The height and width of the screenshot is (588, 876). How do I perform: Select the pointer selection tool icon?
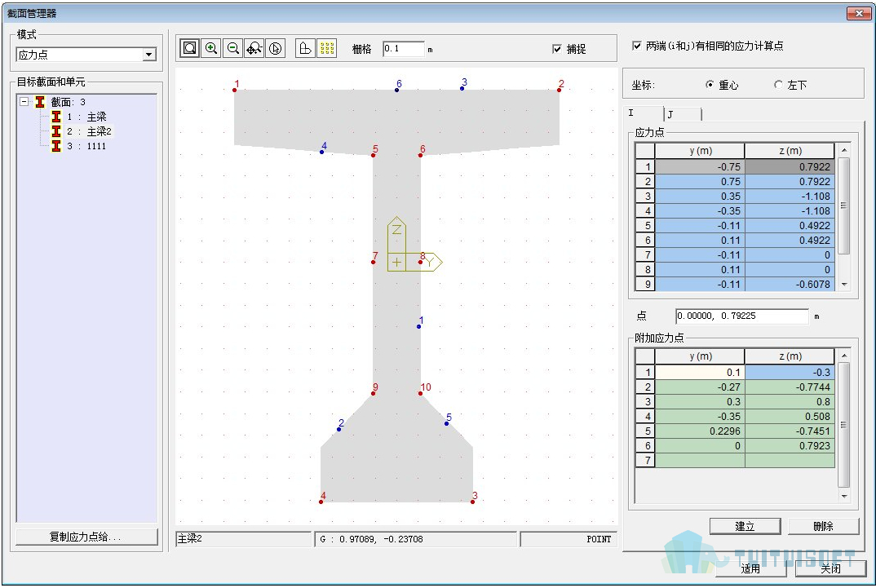(x=276, y=49)
